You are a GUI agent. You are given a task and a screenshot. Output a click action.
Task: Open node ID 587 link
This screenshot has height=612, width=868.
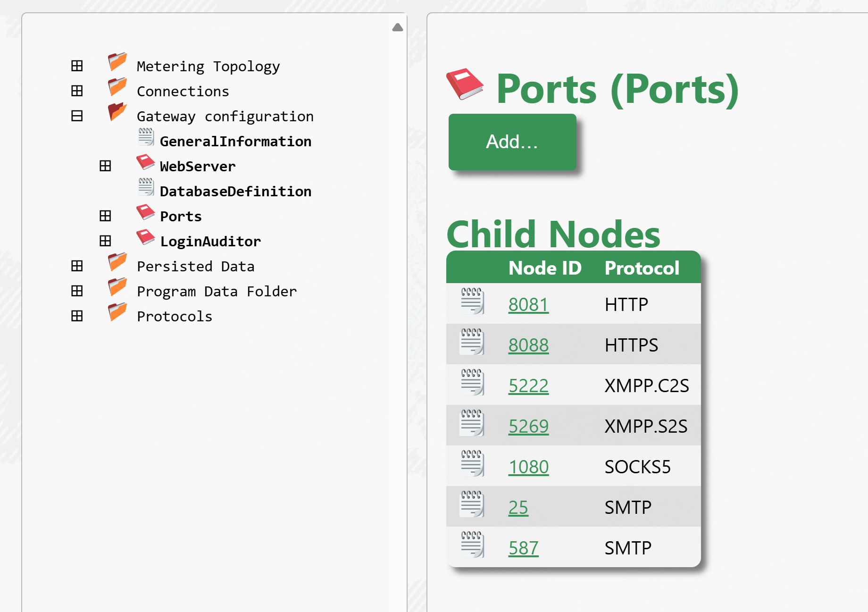click(x=523, y=548)
